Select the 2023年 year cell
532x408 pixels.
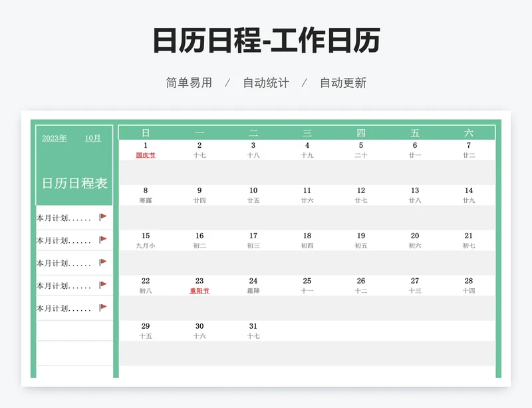tap(54, 138)
